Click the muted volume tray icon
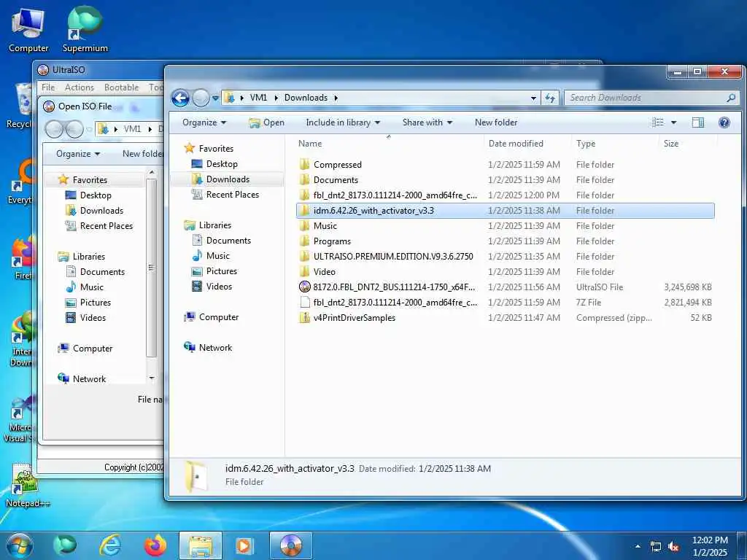The width and height of the screenshot is (747, 560). pos(673,547)
